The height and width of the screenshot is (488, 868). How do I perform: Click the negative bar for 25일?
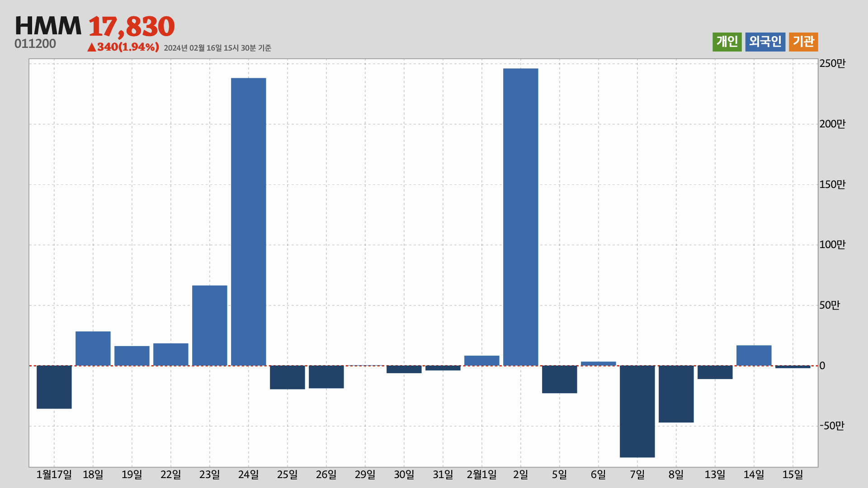288,377
